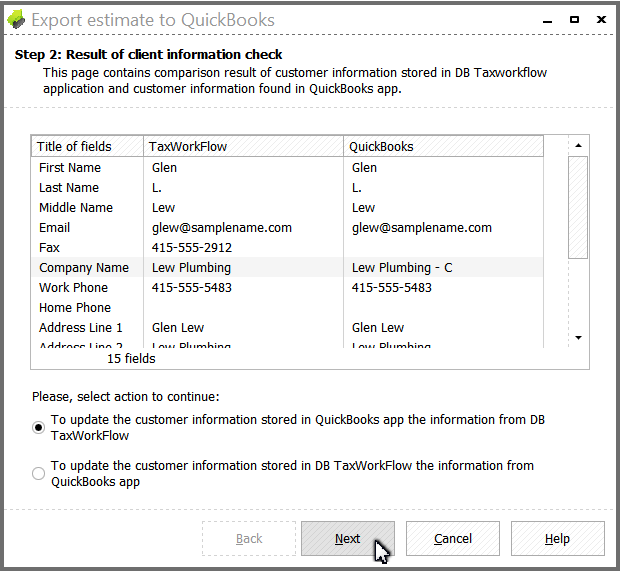Click QuickBooks value 'Lew Plumbing - C'
The image size is (621, 571).
(402, 267)
